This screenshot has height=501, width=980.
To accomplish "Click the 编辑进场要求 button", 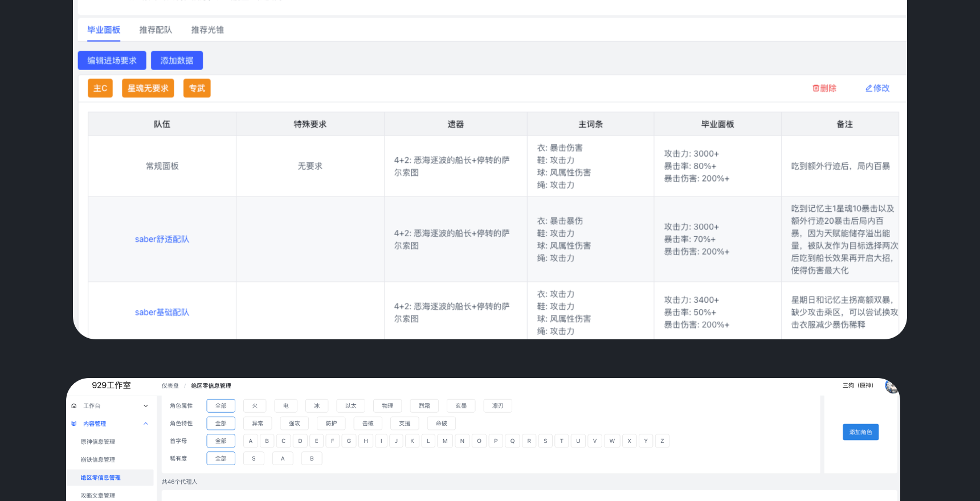I will point(112,60).
